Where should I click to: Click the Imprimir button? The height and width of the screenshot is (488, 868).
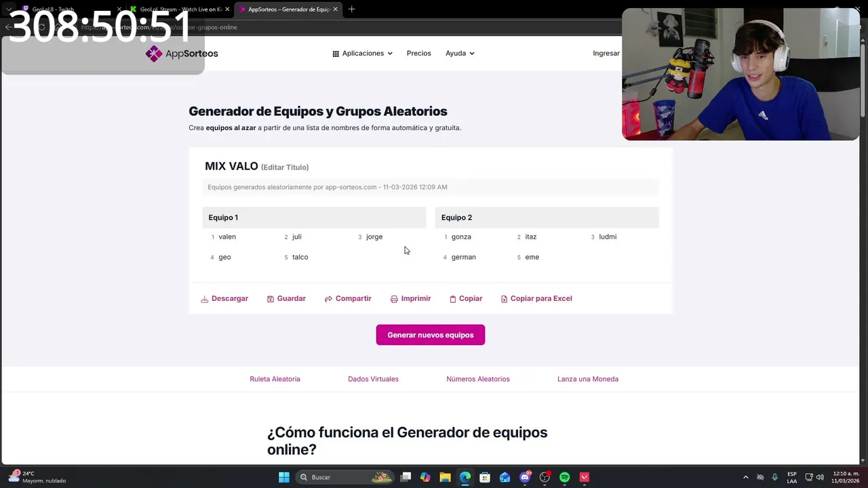point(410,299)
